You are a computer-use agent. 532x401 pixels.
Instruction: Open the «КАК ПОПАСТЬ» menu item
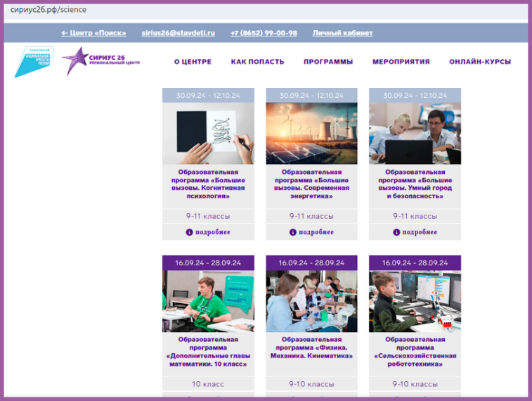pyautogui.click(x=257, y=62)
